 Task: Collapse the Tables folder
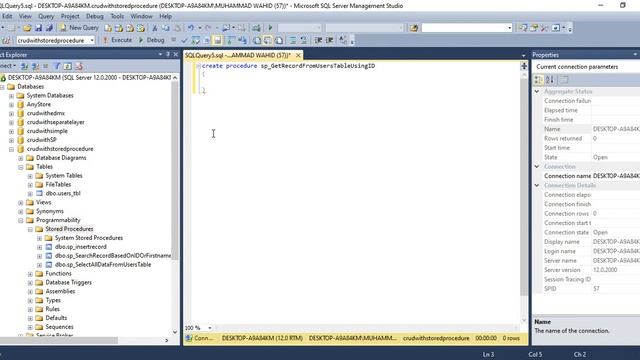click(x=21, y=167)
